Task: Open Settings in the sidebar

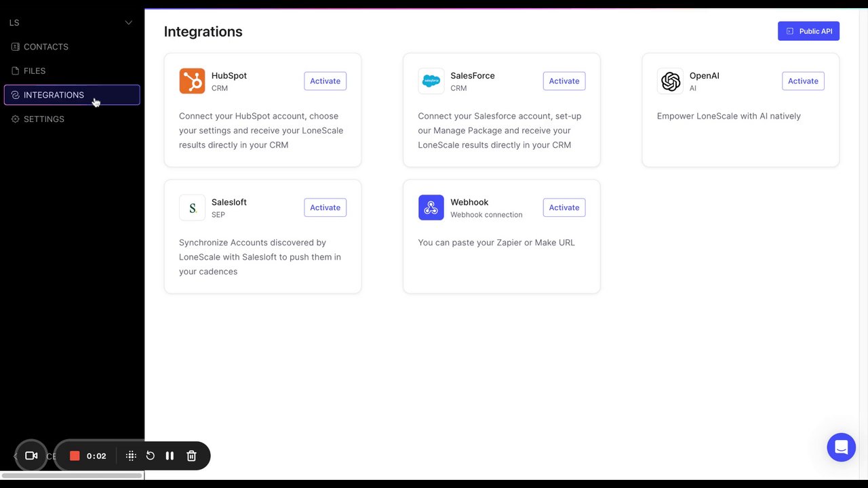Action: [x=72, y=119]
